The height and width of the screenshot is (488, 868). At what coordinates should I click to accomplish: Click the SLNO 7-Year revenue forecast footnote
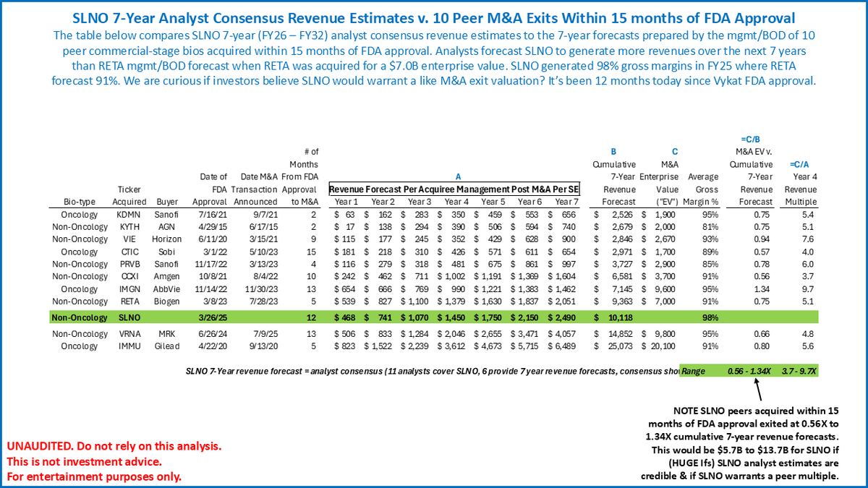click(x=431, y=370)
